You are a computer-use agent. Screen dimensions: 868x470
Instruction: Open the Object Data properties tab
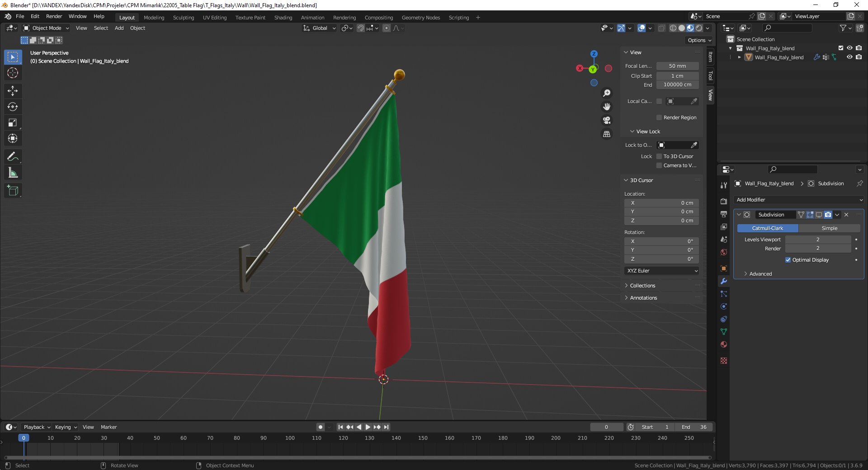point(724,332)
